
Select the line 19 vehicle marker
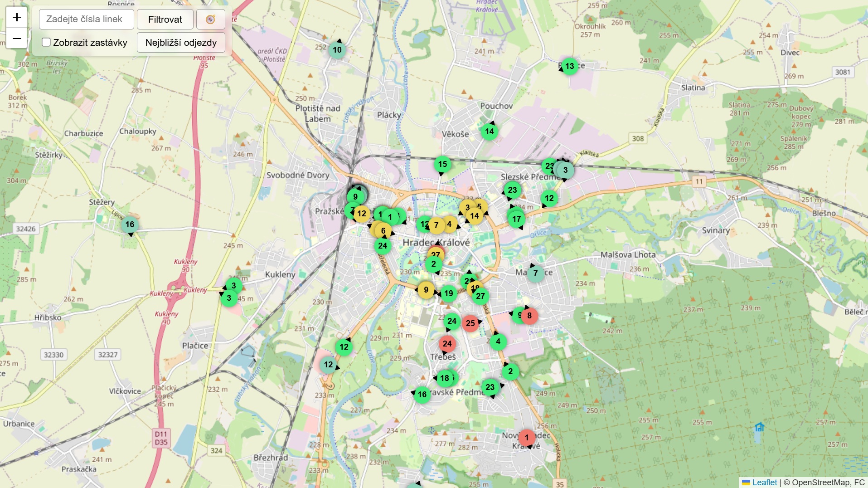pyautogui.click(x=448, y=293)
